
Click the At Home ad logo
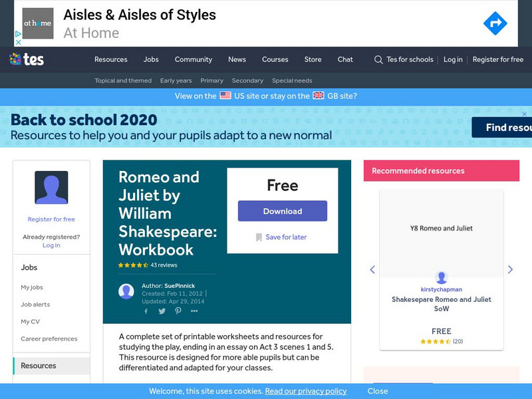[x=38, y=23]
